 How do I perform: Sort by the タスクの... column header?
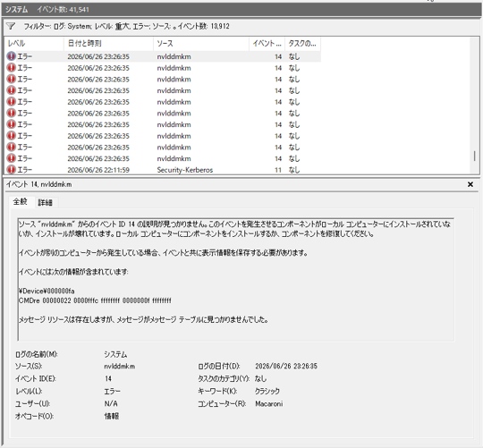pyautogui.click(x=302, y=44)
